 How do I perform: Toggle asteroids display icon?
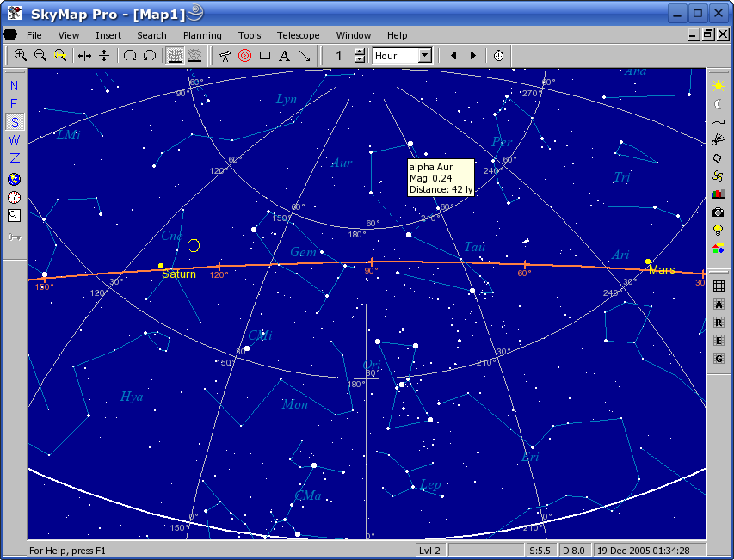pos(719,158)
